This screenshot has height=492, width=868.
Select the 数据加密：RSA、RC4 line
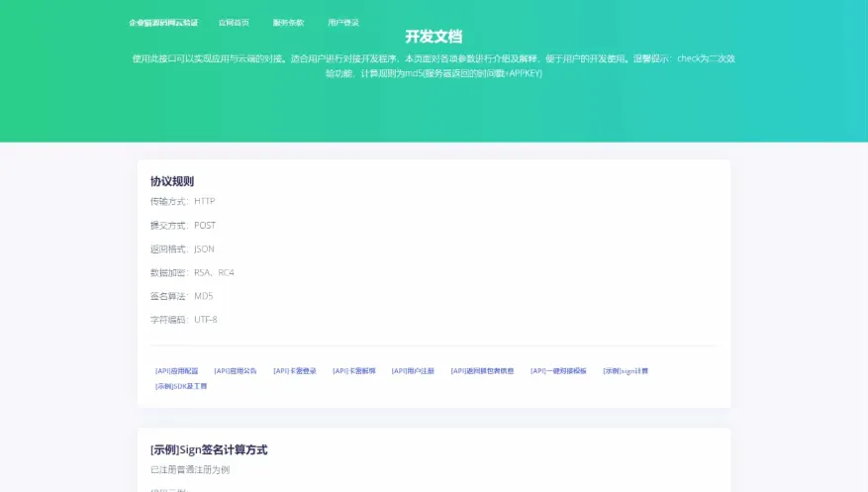pos(192,272)
